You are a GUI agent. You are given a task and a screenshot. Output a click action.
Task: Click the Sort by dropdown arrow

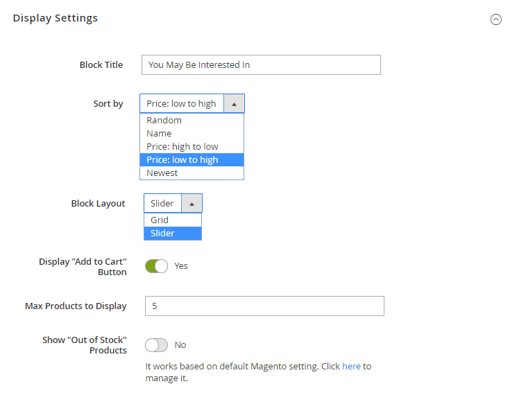tap(234, 104)
